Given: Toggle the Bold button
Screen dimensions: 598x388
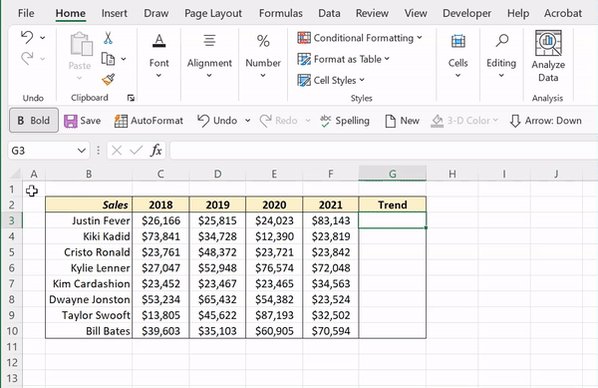Looking at the screenshot, I should pyautogui.click(x=34, y=121).
